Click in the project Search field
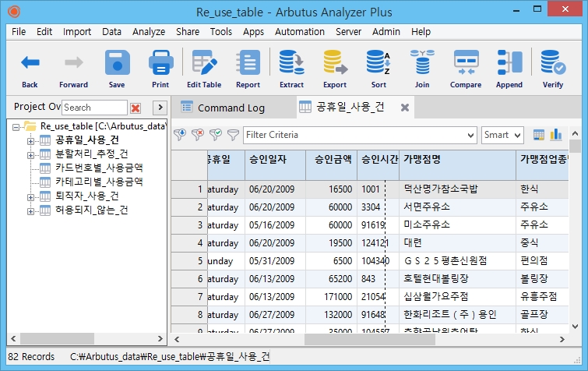This screenshot has height=371, width=588. click(94, 108)
